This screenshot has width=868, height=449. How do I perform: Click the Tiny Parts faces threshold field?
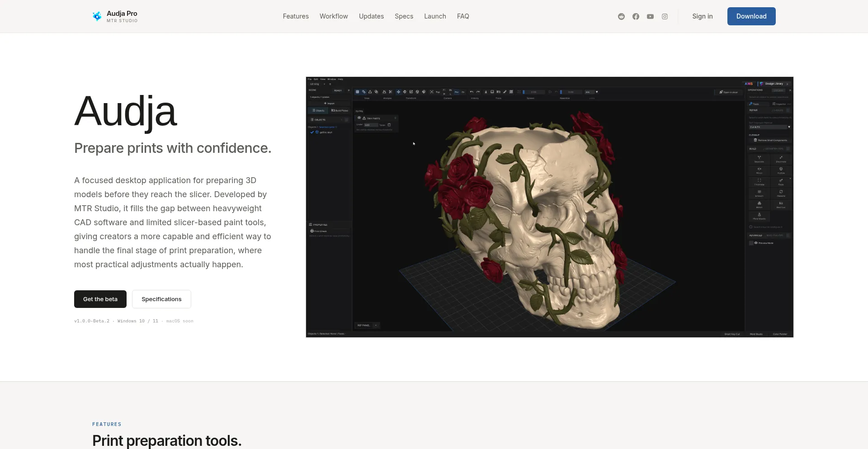(x=371, y=125)
